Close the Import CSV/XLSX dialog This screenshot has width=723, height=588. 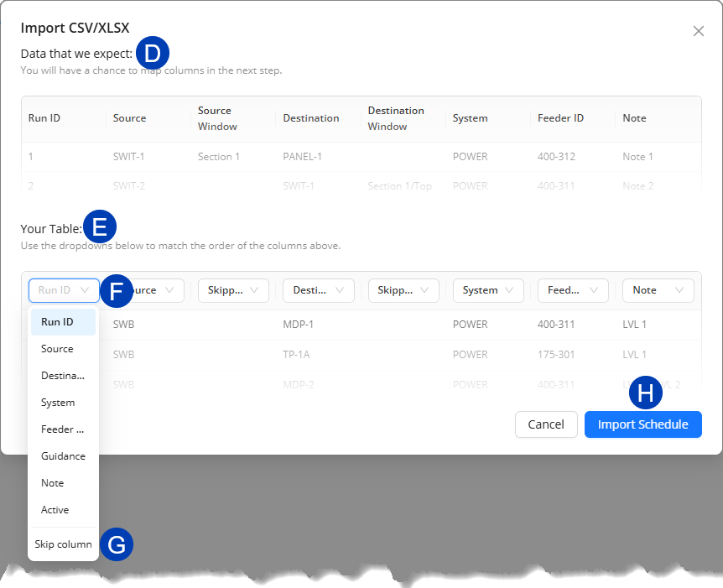[x=698, y=31]
